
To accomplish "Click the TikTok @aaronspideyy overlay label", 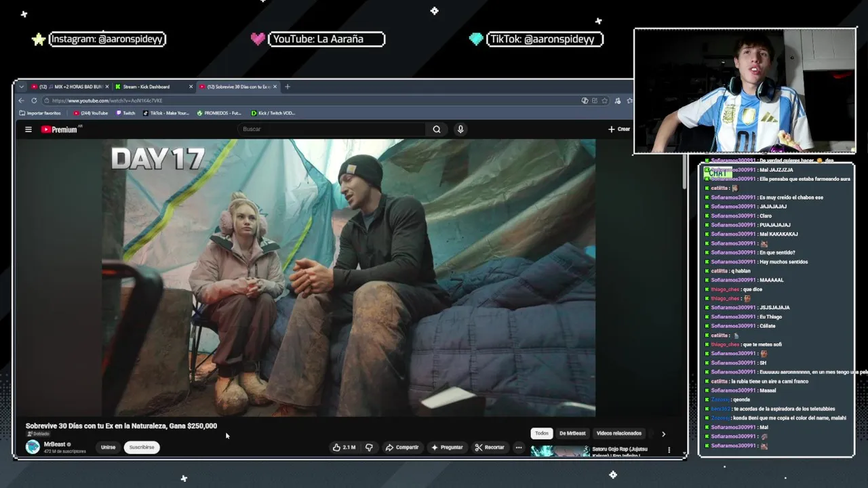I will (545, 39).
